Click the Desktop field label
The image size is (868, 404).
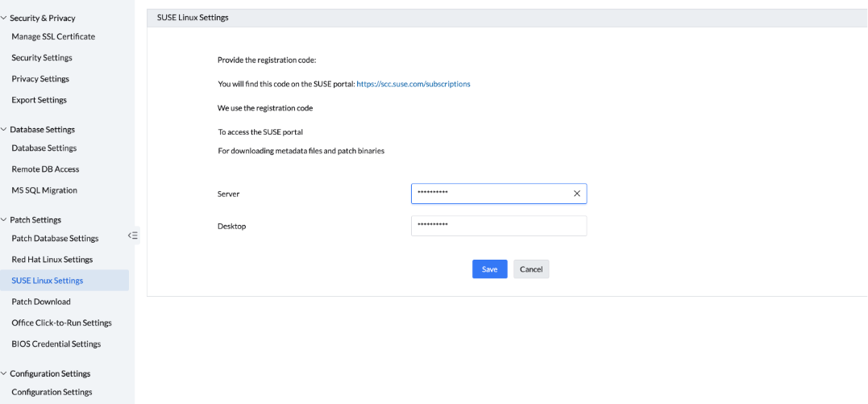(x=231, y=226)
